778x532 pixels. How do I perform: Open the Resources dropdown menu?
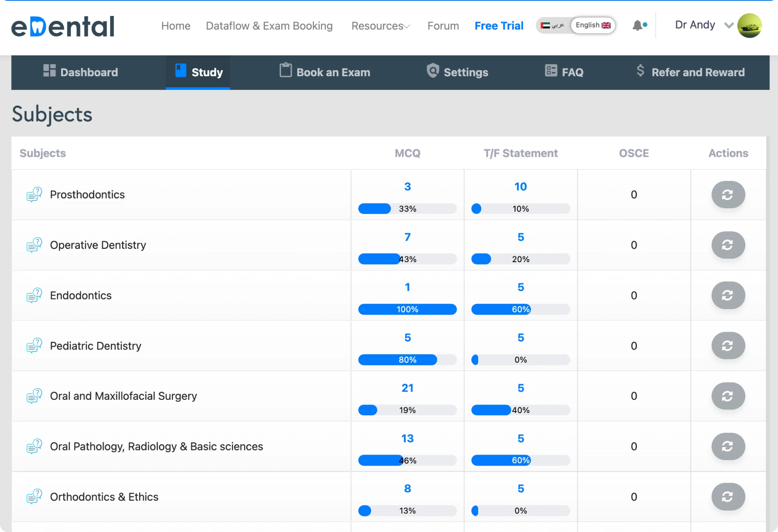(380, 26)
